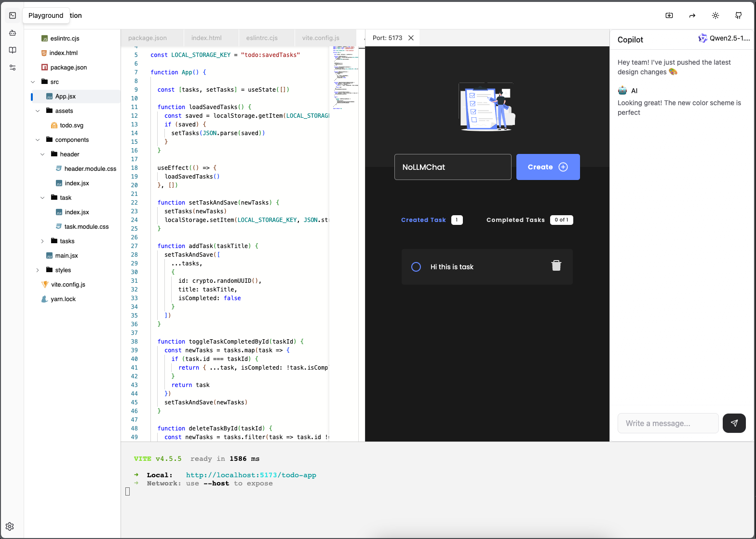Switch to vite.config.js editor tab

(x=321, y=38)
